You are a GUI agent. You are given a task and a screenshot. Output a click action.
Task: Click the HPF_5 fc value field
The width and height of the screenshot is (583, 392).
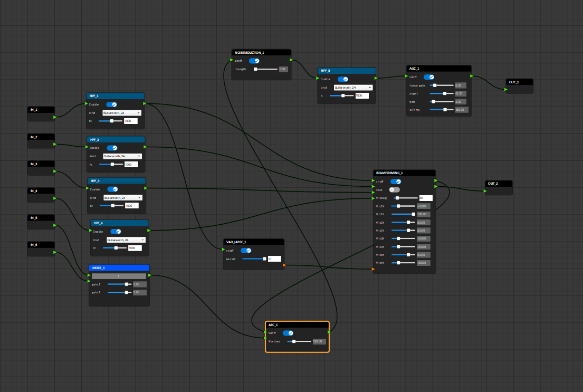click(x=362, y=95)
